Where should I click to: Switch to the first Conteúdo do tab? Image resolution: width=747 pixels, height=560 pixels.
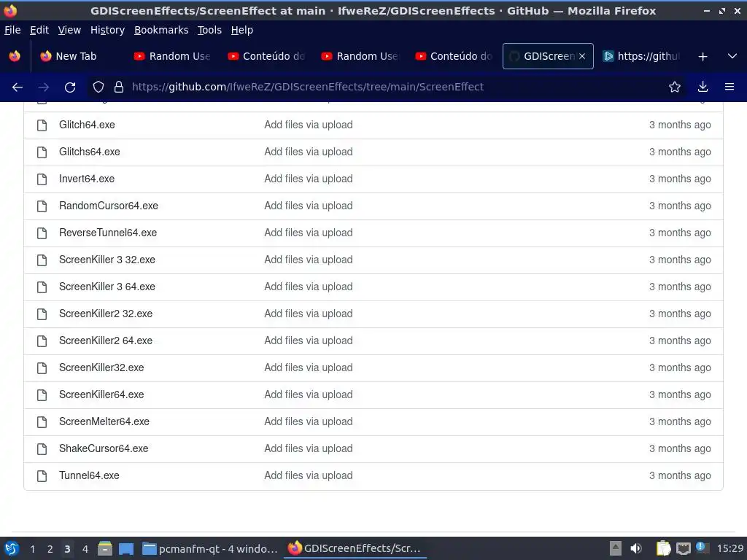point(266,56)
